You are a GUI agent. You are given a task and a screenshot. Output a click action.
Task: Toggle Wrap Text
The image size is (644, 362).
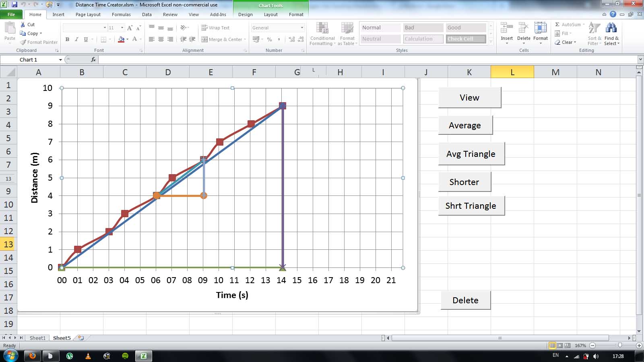(215, 28)
